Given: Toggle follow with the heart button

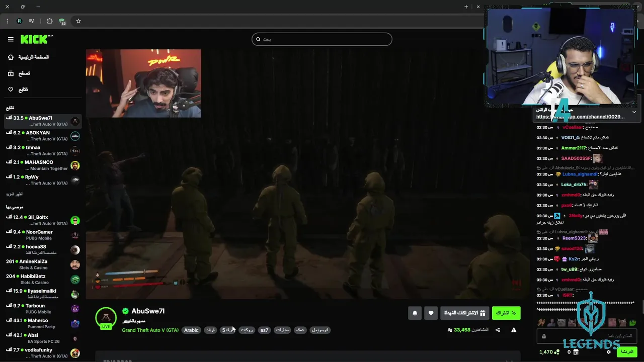Looking at the screenshot, I should coord(431,313).
